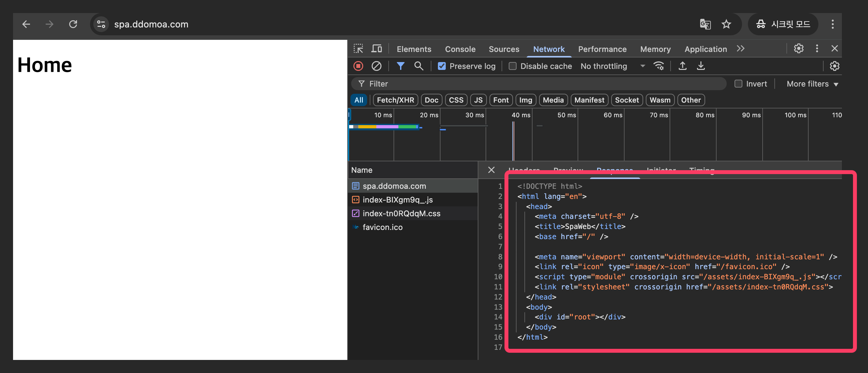Viewport: 868px width, 373px height.
Task: Uncheck the Preserve log checkbox
Action: 442,66
